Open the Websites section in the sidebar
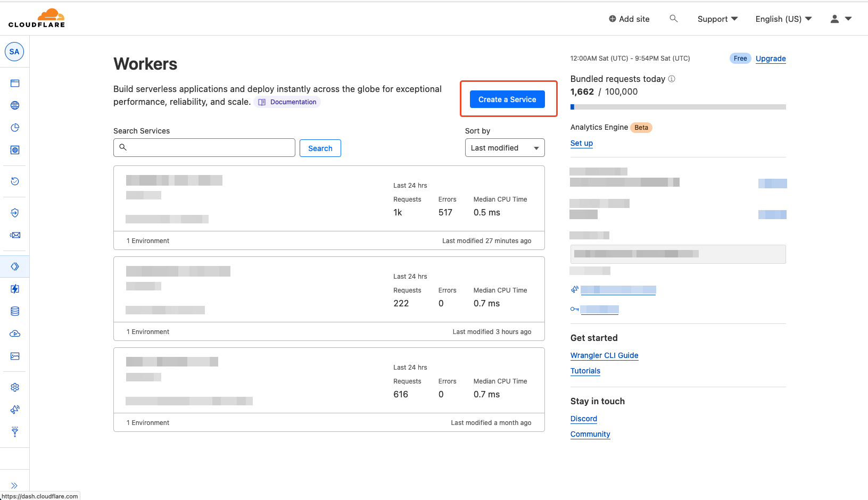Image resolution: width=868 pixels, height=500 pixels. click(14, 83)
